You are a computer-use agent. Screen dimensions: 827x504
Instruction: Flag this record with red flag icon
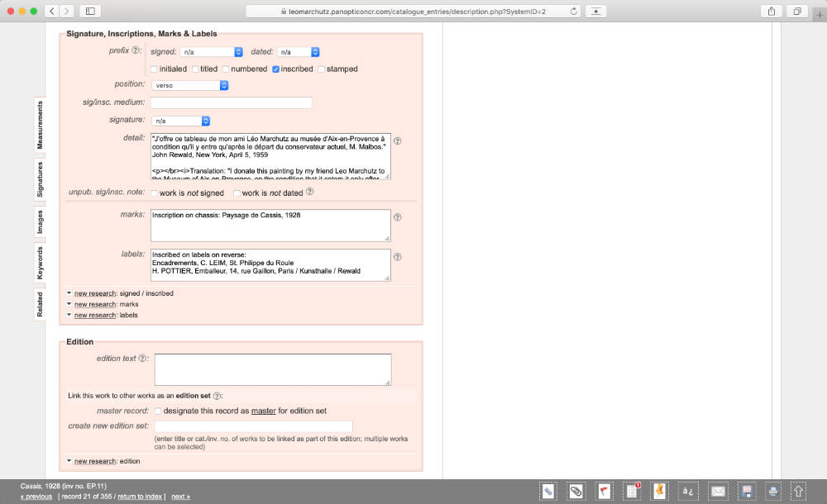click(604, 492)
